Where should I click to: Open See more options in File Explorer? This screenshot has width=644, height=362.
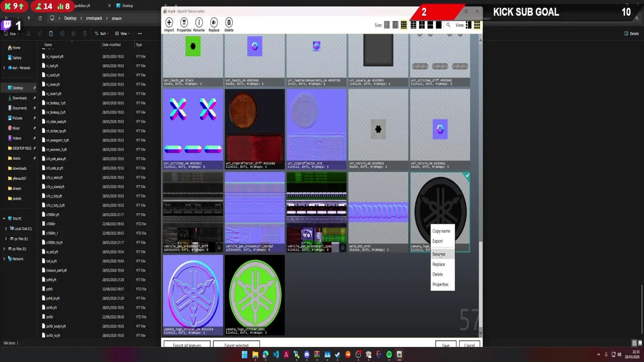[x=139, y=34]
